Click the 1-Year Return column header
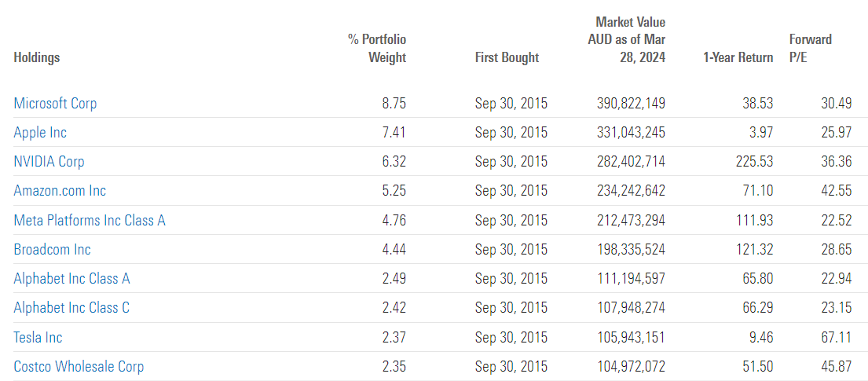868x381 pixels. [738, 57]
